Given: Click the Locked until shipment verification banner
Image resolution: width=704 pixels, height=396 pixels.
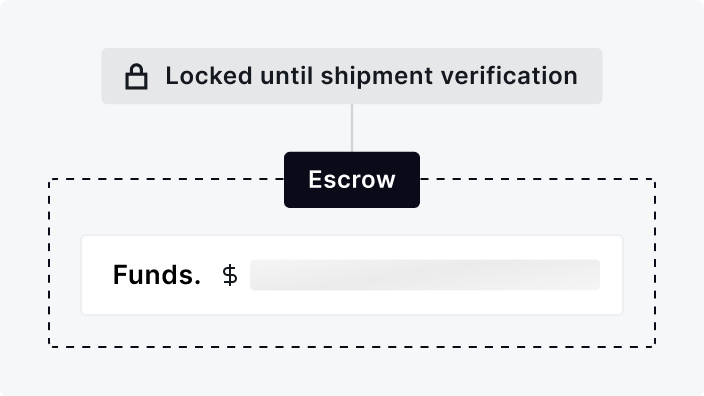Looking at the screenshot, I should click(x=352, y=76).
